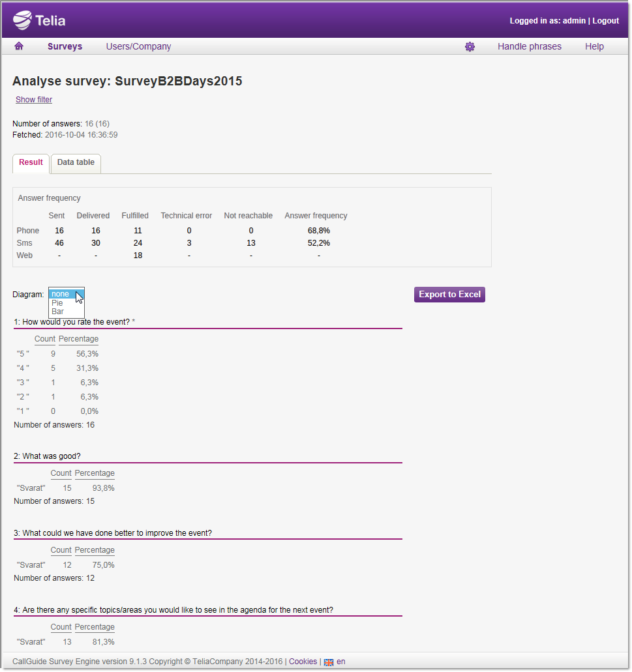This screenshot has height=672, width=632.
Task: Click the Show filter link
Action: [x=34, y=100]
